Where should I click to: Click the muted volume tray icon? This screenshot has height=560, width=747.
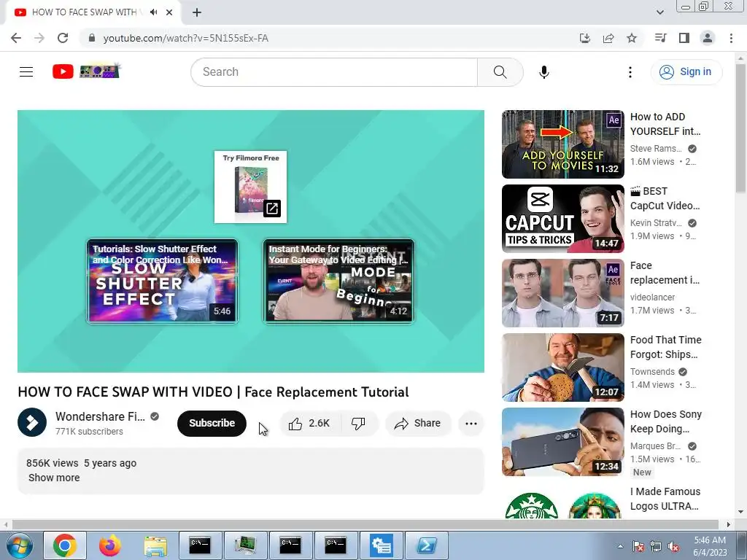673,546
